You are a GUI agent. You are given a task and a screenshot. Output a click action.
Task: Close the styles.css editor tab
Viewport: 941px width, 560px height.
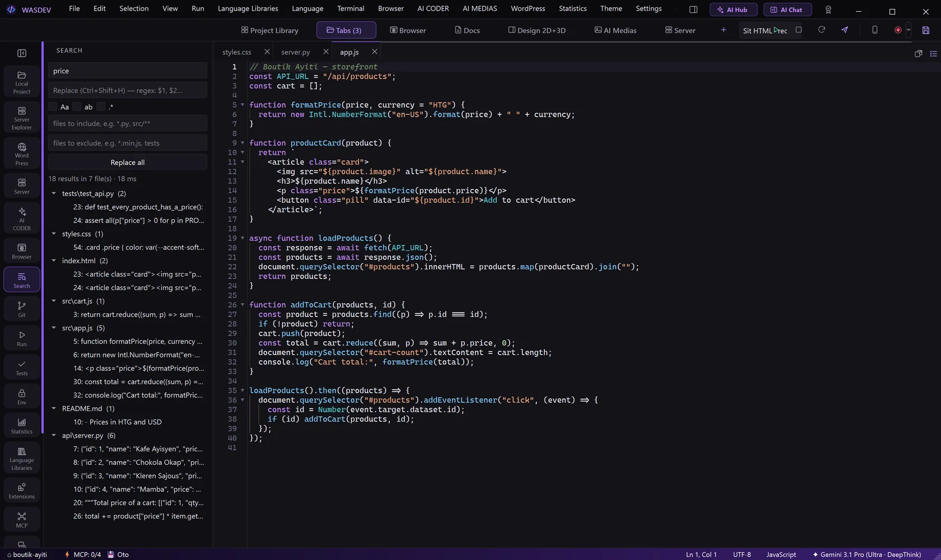267,52
